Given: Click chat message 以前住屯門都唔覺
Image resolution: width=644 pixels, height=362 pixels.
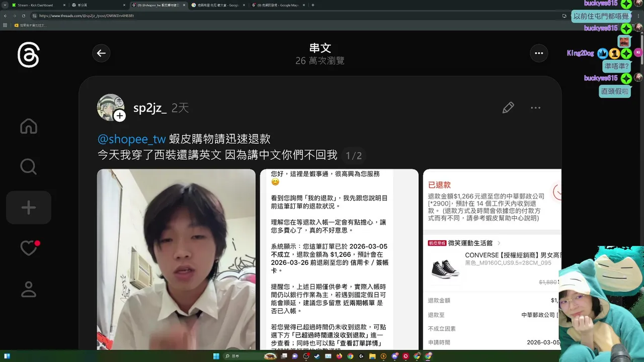Looking at the screenshot, I should (601, 16).
